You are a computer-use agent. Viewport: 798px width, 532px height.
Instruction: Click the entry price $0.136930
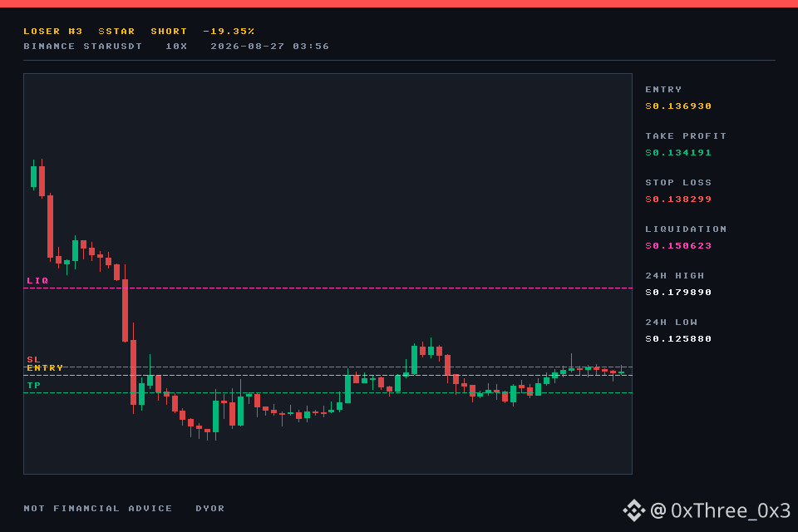click(678, 106)
